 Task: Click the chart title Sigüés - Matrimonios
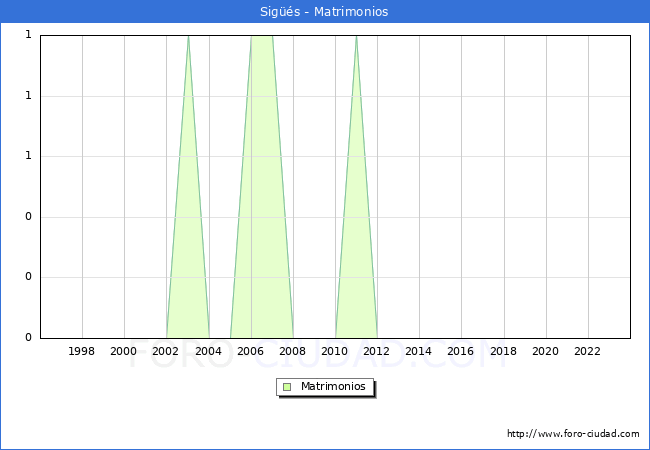point(325,12)
